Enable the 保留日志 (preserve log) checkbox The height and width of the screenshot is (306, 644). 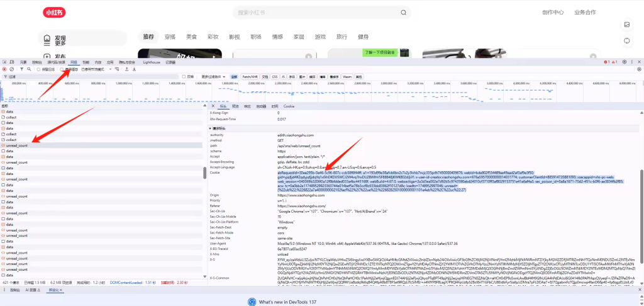(x=38, y=69)
